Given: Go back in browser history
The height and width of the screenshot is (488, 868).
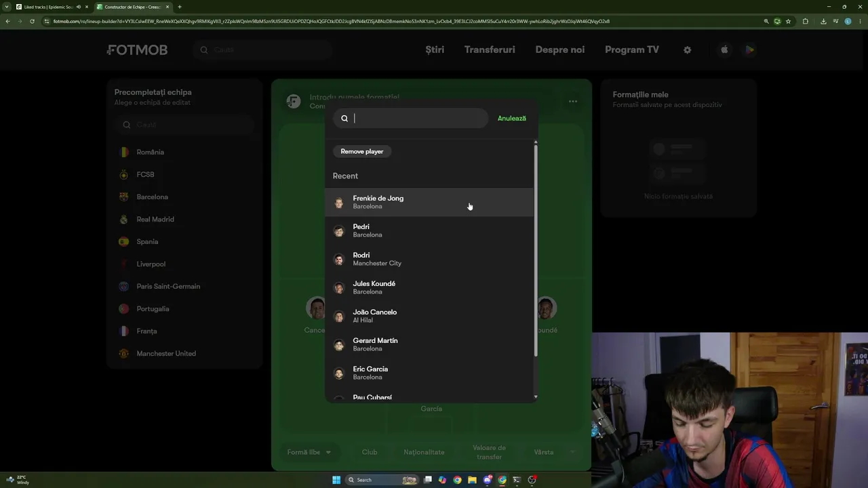Looking at the screenshot, I should pyautogui.click(x=7, y=21).
